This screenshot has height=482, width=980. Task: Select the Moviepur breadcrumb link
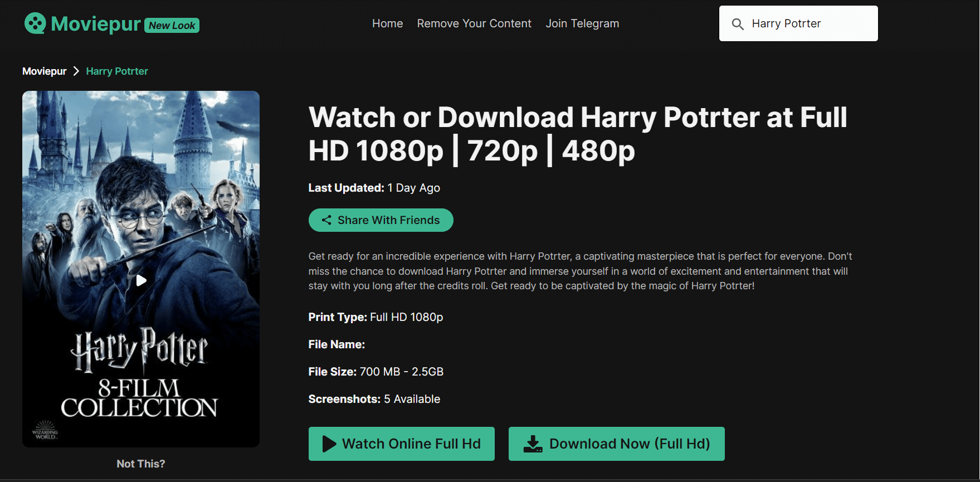(x=44, y=71)
